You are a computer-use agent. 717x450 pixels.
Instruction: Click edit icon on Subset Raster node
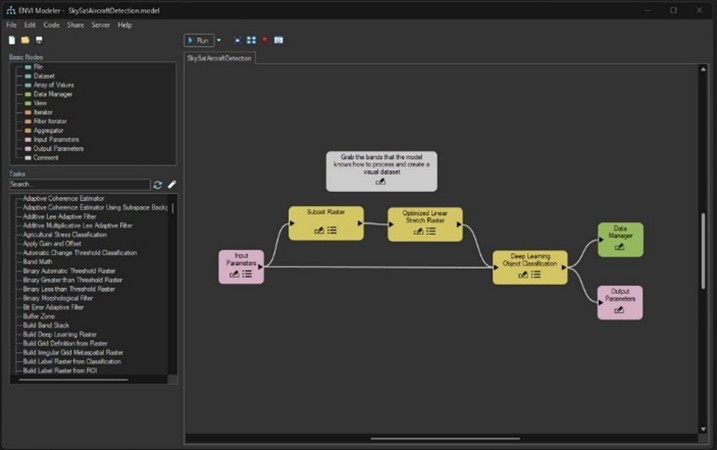318,231
